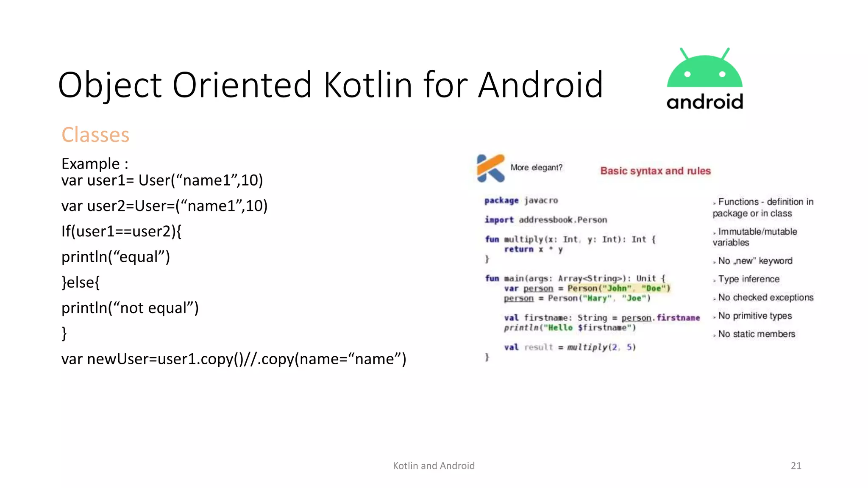The width and height of the screenshot is (868, 488).
Task: Click slide number 21 in footer
Action: point(796,466)
